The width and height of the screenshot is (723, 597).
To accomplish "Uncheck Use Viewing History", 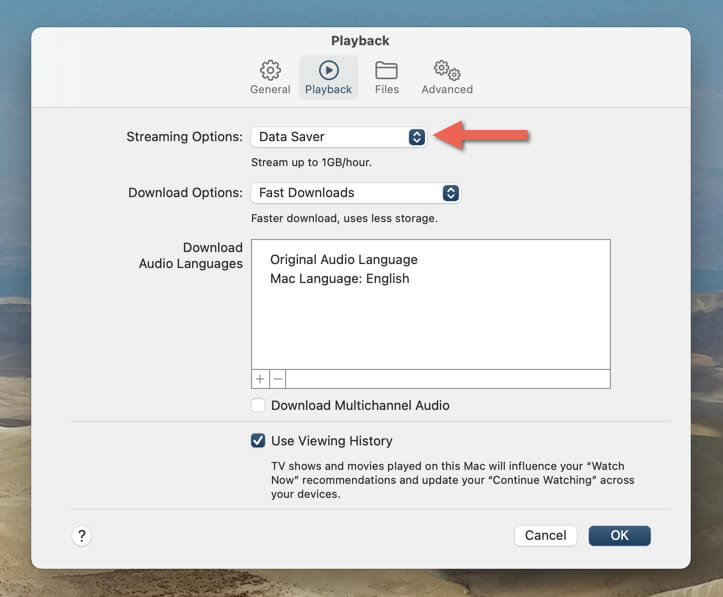I will (x=259, y=441).
